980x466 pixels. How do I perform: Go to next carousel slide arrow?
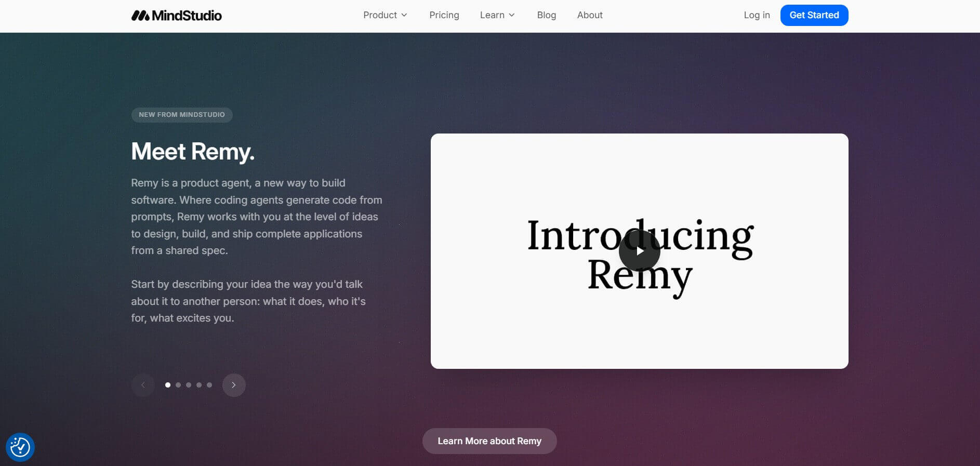234,385
